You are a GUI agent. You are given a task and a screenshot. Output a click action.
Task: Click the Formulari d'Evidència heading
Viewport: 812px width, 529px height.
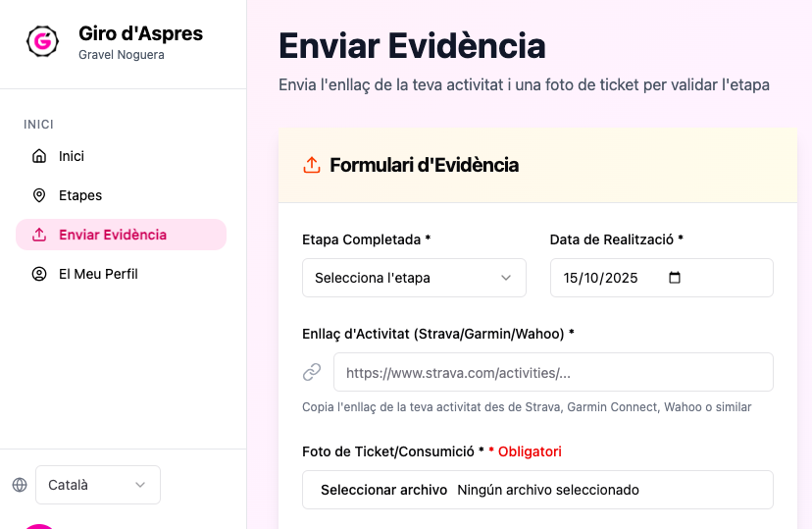pos(424,165)
